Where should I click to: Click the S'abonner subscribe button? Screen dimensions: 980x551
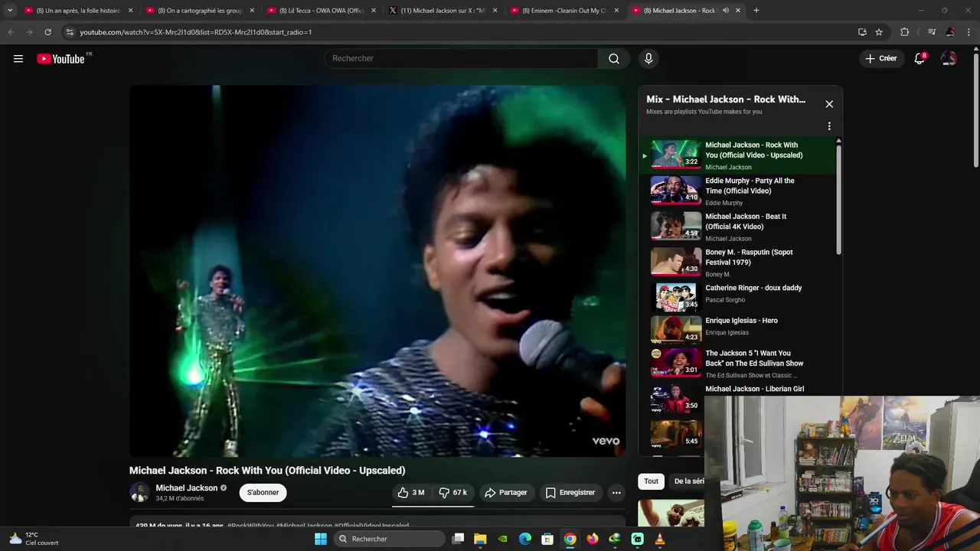pos(263,492)
